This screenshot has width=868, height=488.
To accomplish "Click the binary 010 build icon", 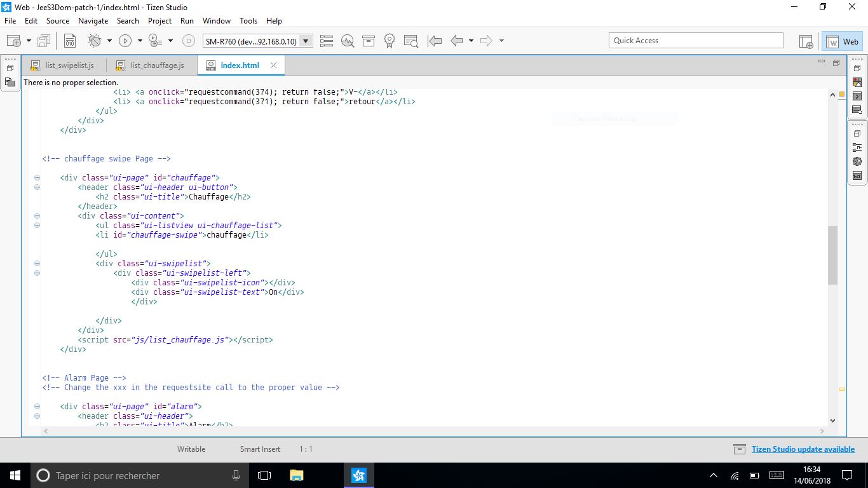I will (70, 41).
